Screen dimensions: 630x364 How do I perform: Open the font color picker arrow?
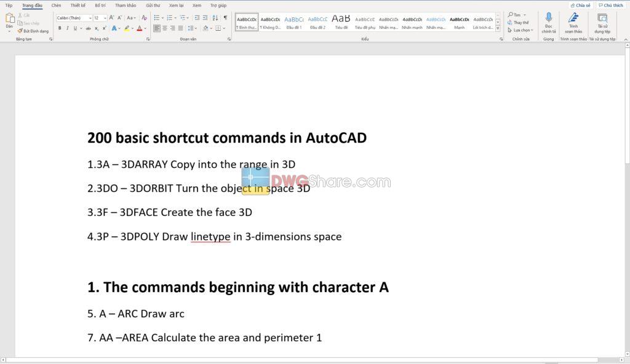point(145,28)
